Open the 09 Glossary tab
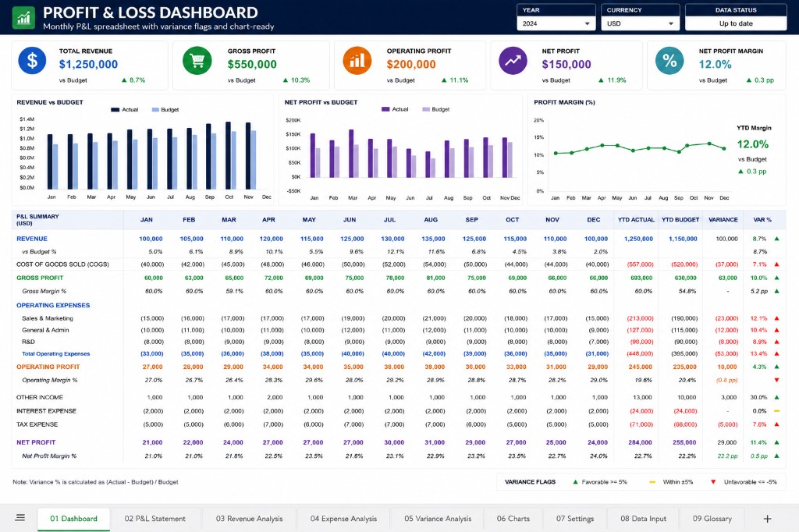Image resolution: width=799 pixels, height=532 pixels. [x=712, y=519]
